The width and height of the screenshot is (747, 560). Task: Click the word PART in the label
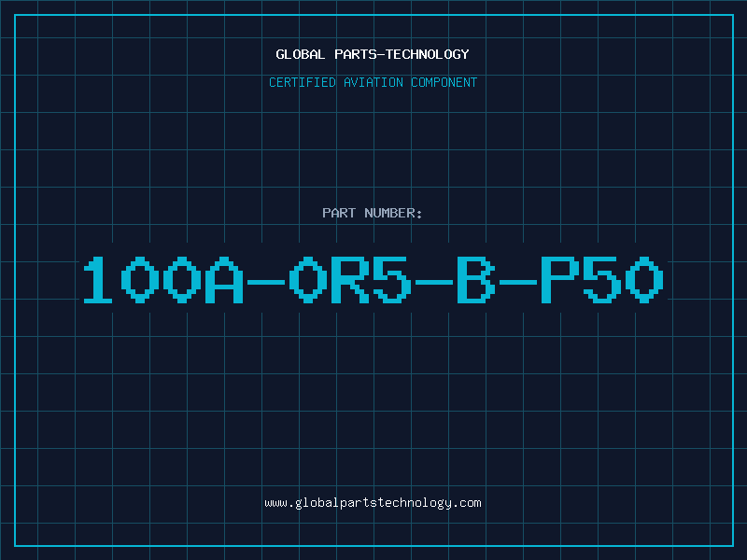pos(339,213)
